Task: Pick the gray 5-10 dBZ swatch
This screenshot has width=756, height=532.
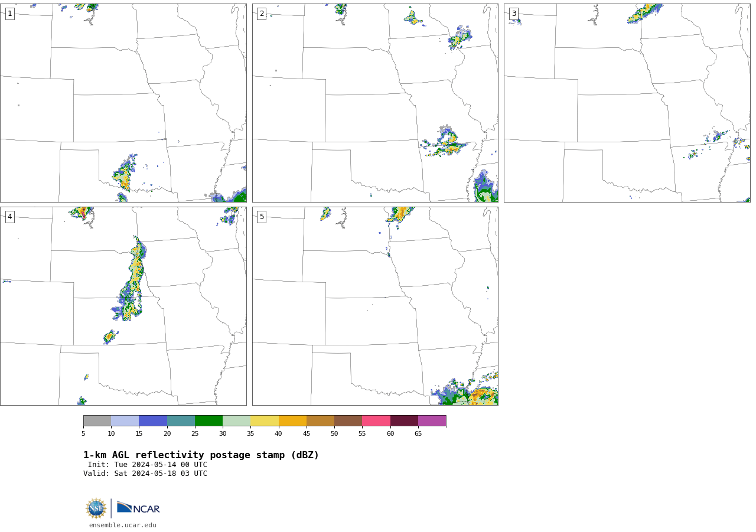Action: [x=97, y=421]
